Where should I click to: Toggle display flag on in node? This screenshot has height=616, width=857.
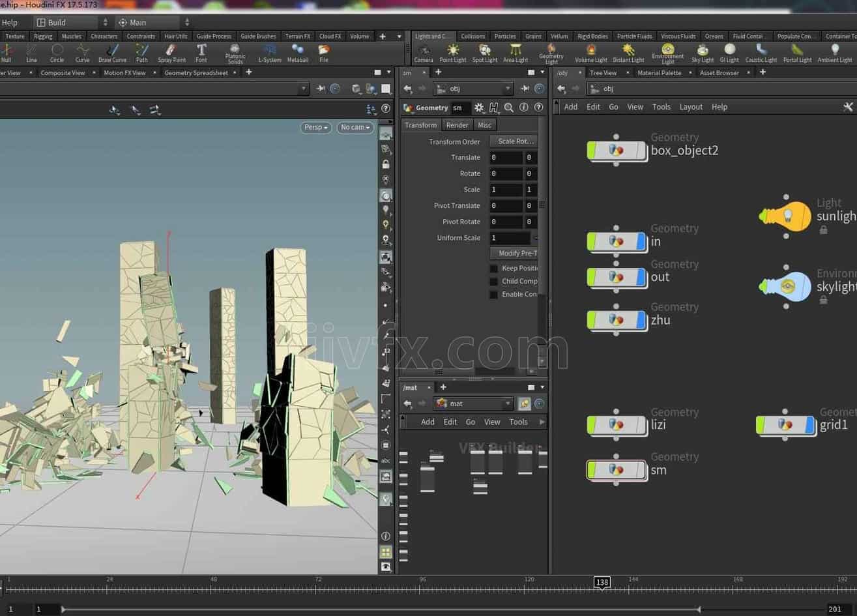click(x=640, y=242)
